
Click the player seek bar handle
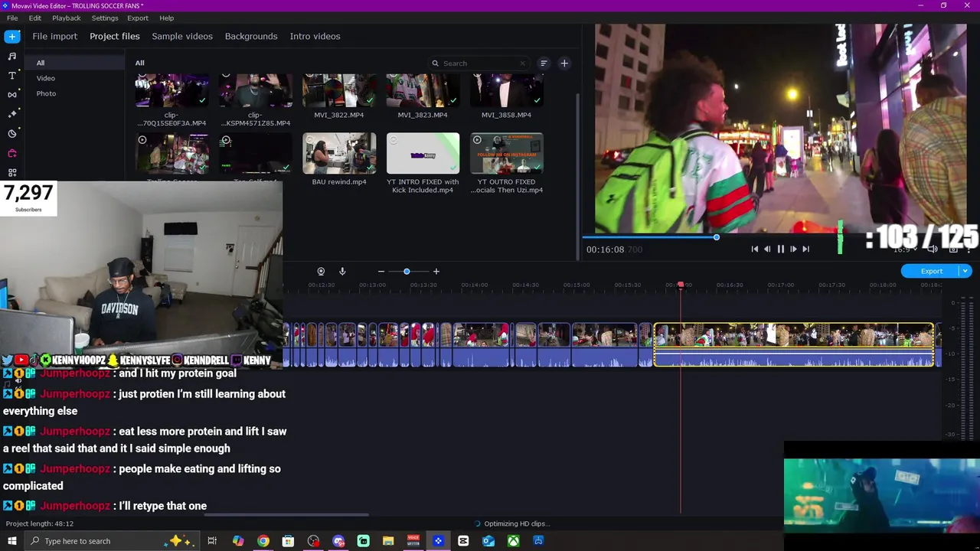[716, 237]
